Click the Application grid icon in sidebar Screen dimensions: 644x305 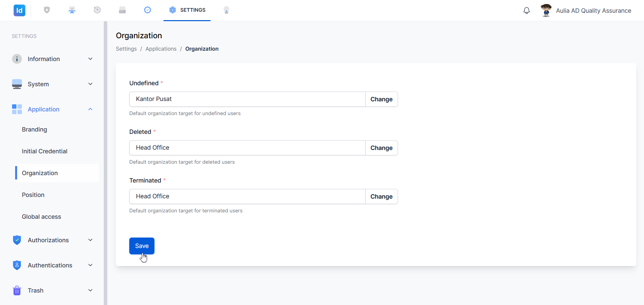17,109
